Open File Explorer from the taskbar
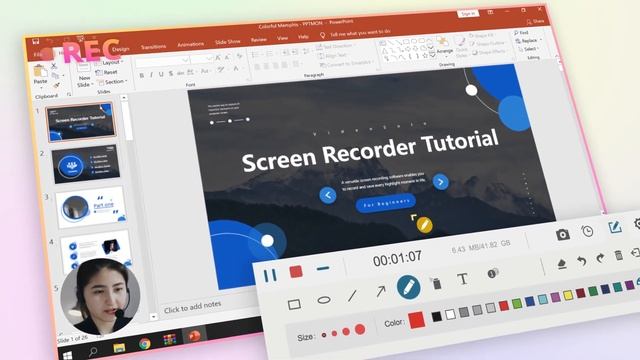This screenshot has height=360, width=640. 119,348
